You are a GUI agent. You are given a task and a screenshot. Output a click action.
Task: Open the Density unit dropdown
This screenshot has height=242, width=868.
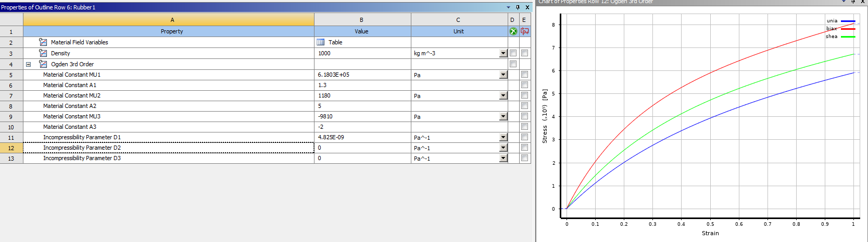503,53
